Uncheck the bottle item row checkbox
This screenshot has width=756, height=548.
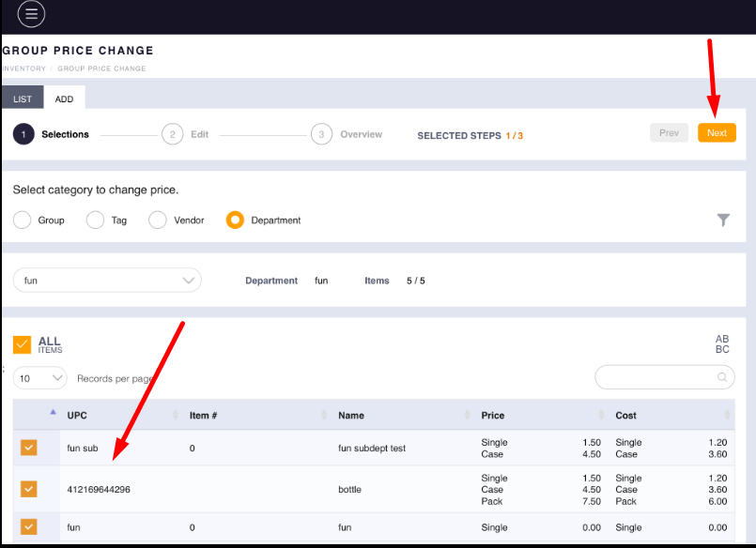[29, 489]
